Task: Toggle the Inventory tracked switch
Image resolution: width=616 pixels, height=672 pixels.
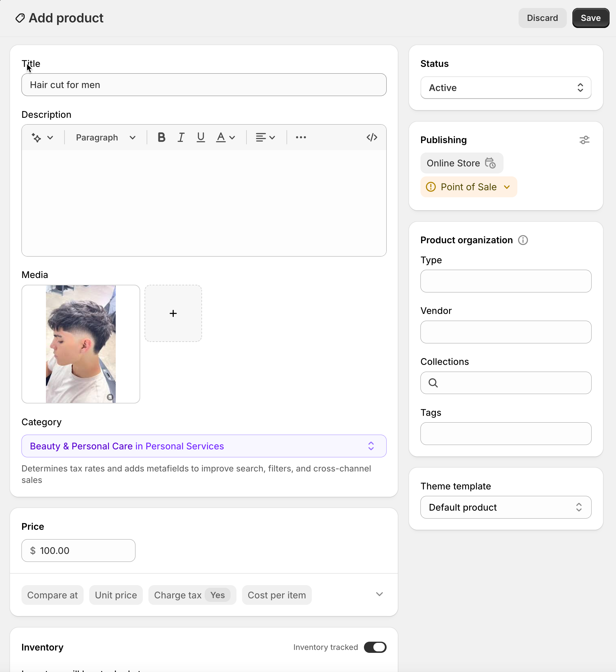Action: pyautogui.click(x=375, y=647)
